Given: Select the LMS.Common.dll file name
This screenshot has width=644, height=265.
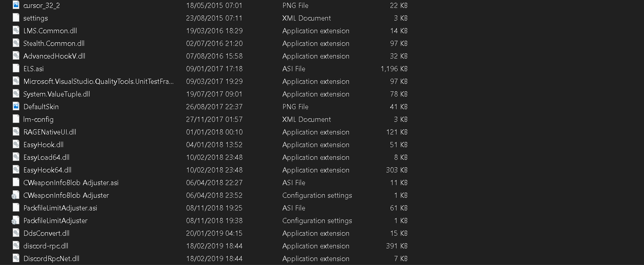Looking at the screenshot, I should pyautogui.click(x=50, y=31).
